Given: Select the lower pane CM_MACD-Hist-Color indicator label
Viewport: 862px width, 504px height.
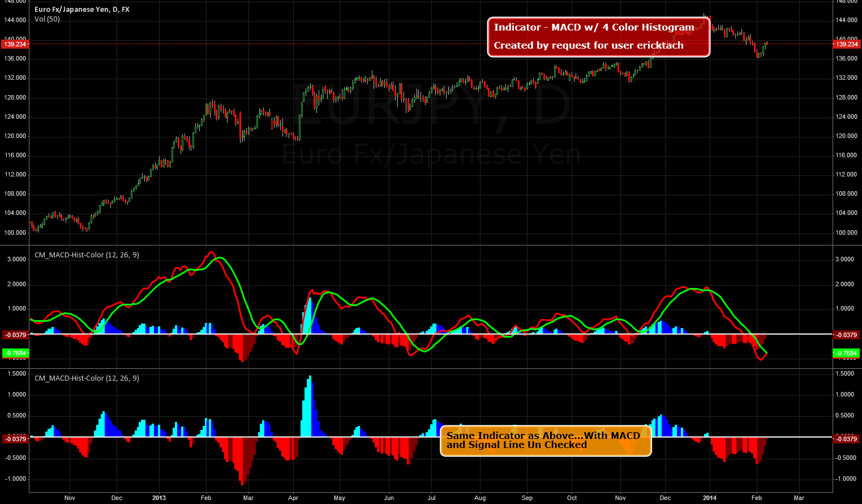Looking at the screenshot, I should coord(85,378).
